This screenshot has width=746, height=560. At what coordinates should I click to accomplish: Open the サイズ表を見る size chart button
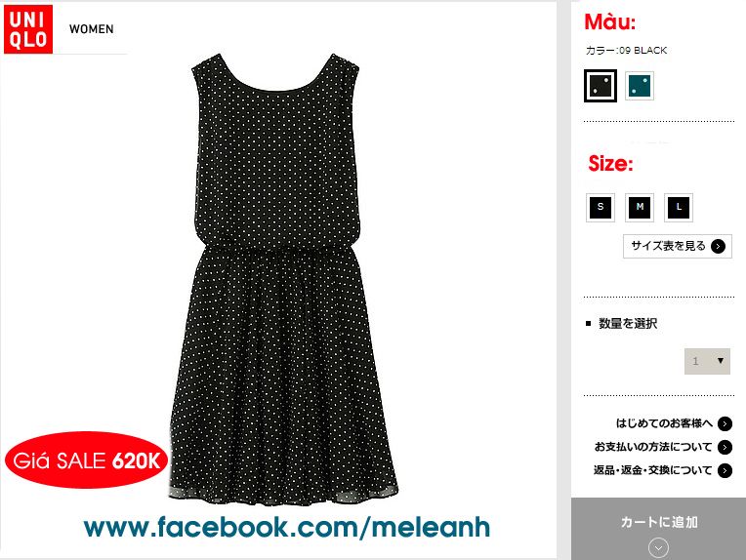tap(678, 246)
